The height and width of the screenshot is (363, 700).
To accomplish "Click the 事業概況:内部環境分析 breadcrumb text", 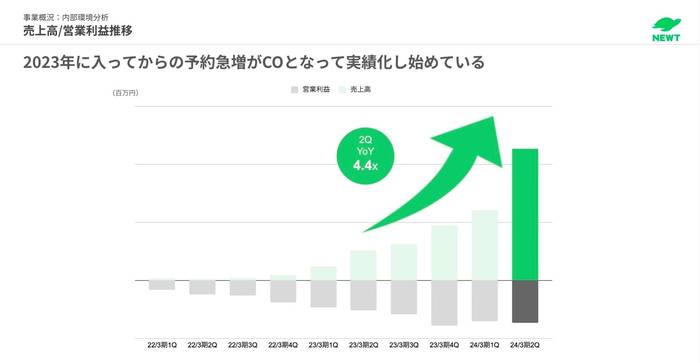I will point(66,17).
